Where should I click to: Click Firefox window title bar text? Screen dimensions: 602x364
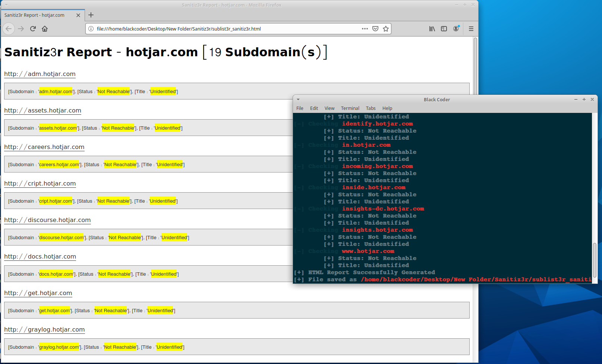pos(231,5)
